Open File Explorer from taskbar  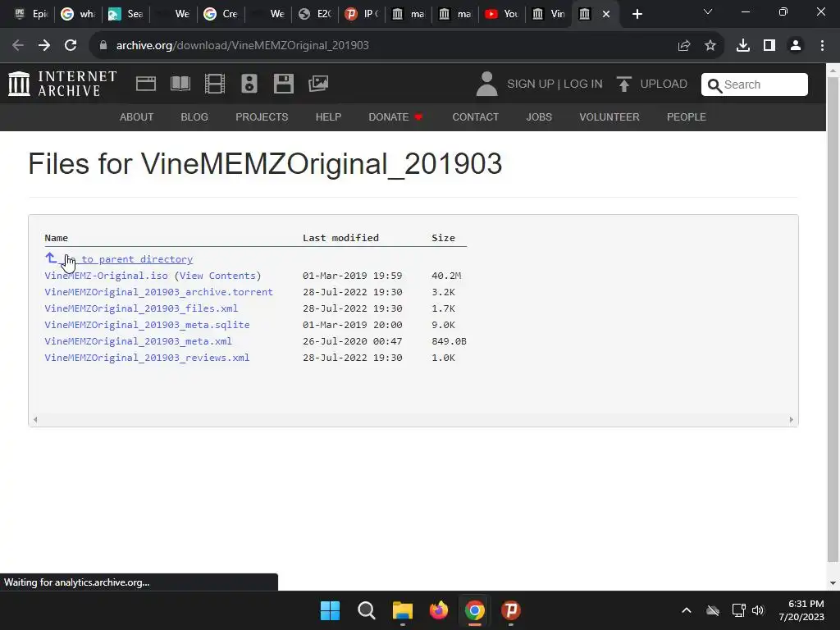pyautogui.click(x=402, y=610)
